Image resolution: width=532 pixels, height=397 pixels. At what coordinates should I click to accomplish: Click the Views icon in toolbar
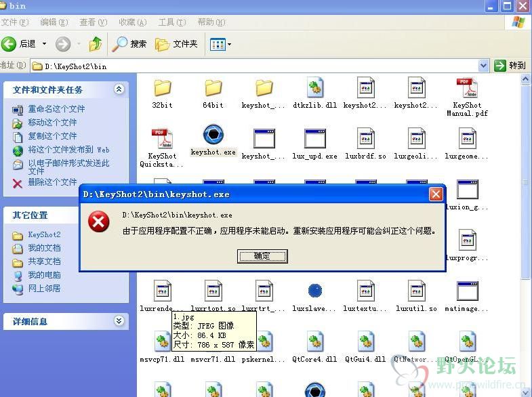pos(218,45)
